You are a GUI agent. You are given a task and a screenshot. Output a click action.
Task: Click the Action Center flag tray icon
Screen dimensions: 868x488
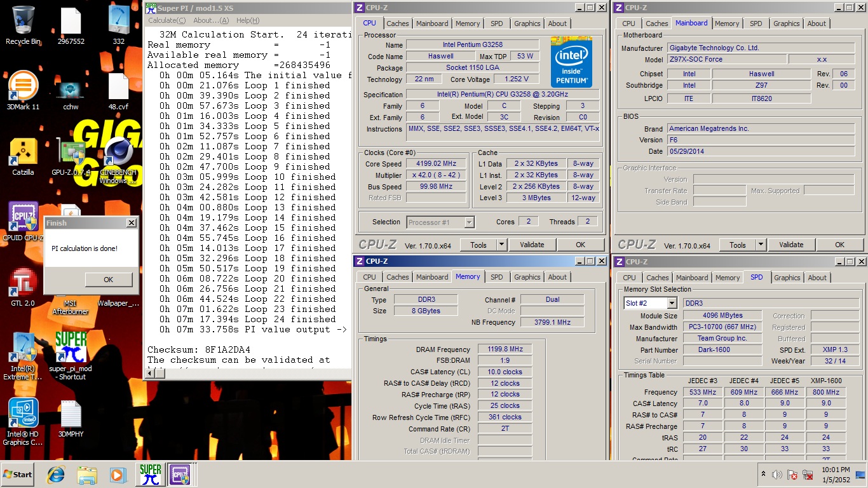tap(792, 475)
